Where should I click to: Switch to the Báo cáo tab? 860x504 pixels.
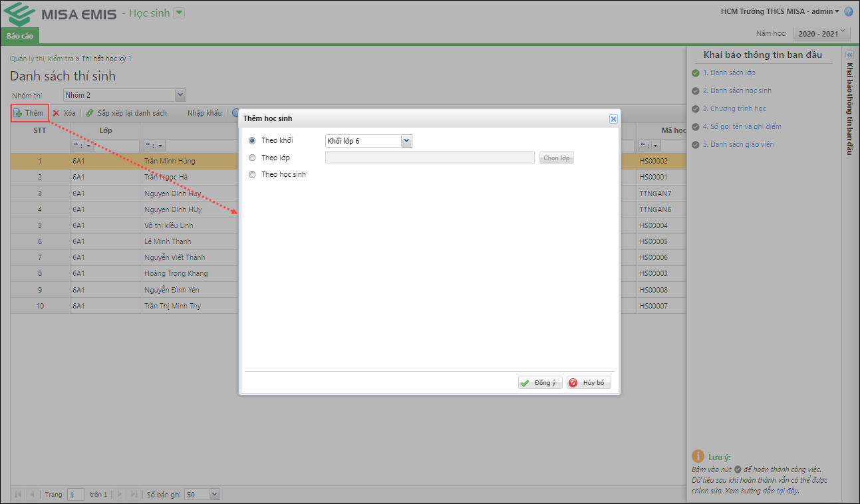point(20,36)
